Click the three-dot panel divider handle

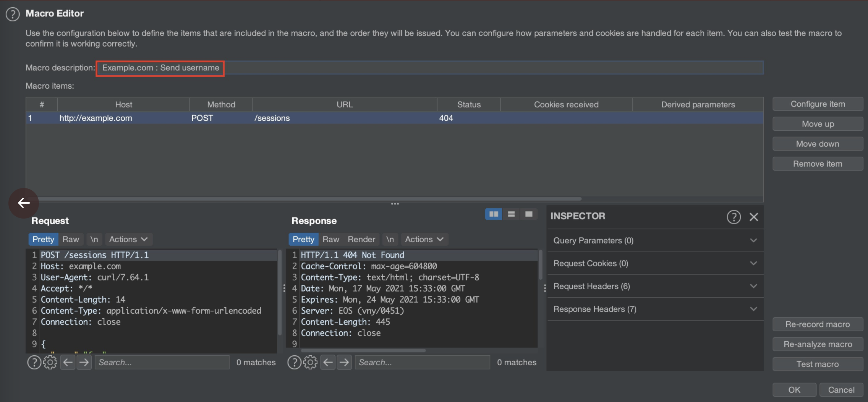[x=395, y=204]
